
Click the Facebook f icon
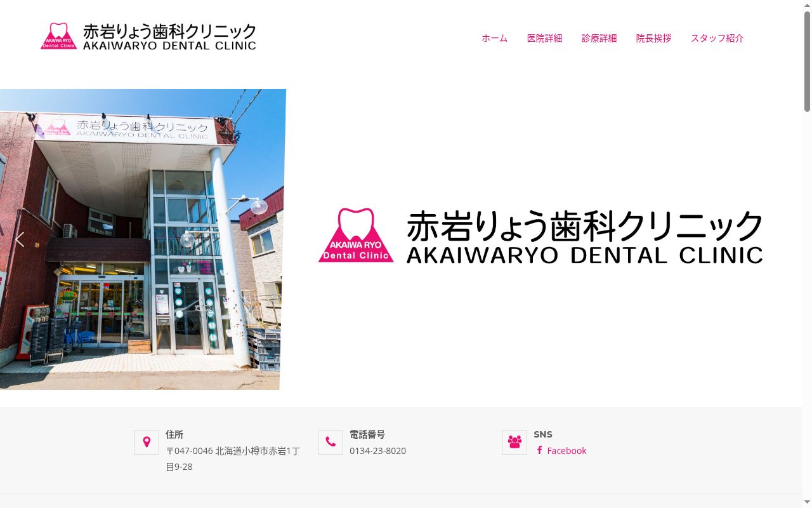tap(539, 450)
